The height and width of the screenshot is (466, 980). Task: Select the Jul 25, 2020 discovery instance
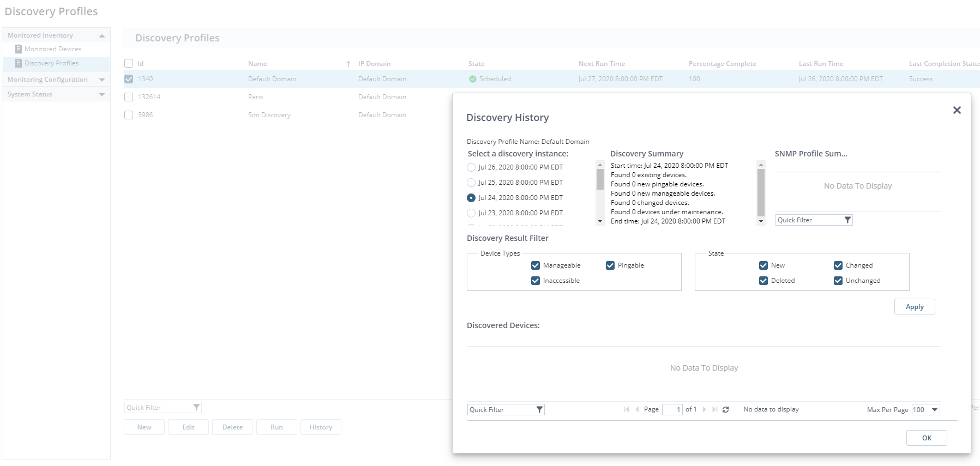coord(471,183)
